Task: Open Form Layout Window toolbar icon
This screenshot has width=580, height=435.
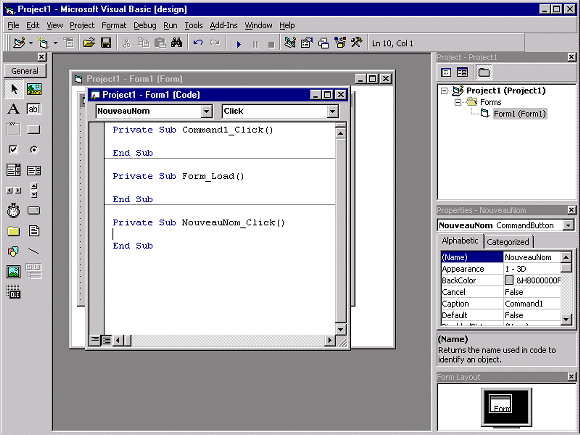Action: [323, 43]
